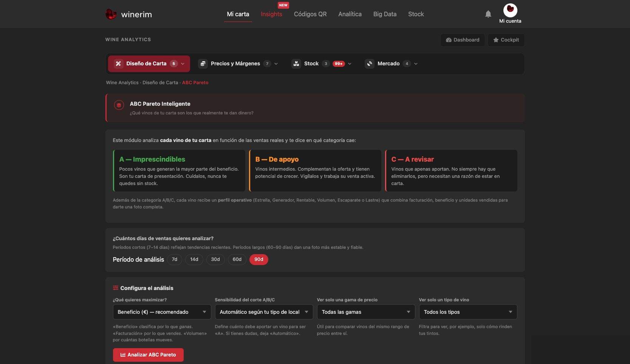Screen dimensions: 630x364
Task: Click Diseño de Carta breadcrumb link
Action: (160, 82)
